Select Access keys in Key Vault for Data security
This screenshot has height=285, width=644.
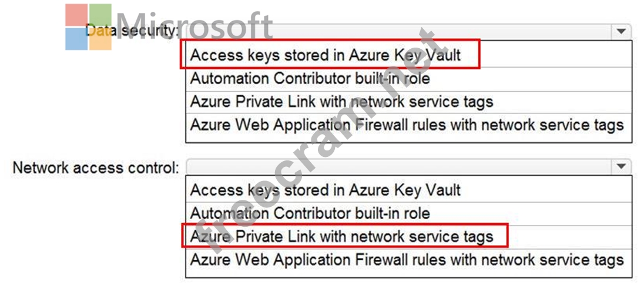tap(326, 55)
